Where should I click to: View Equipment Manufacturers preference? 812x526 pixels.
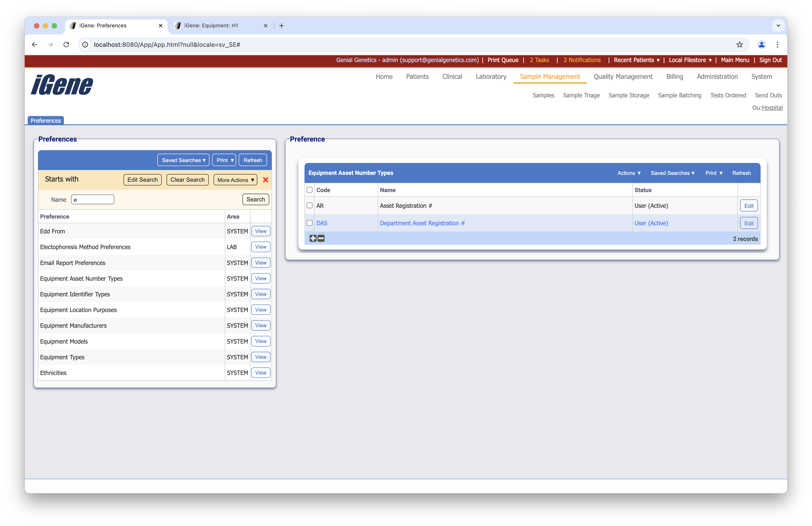tap(261, 325)
